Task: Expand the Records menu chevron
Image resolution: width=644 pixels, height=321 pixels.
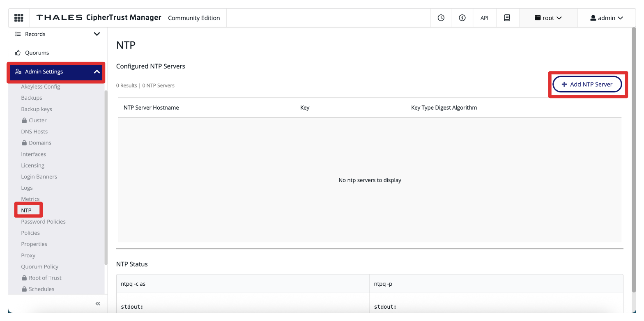Action: coord(97,34)
